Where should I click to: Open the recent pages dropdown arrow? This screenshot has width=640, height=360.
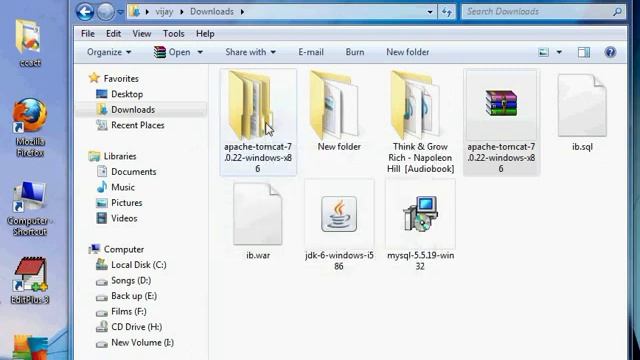(120, 12)
